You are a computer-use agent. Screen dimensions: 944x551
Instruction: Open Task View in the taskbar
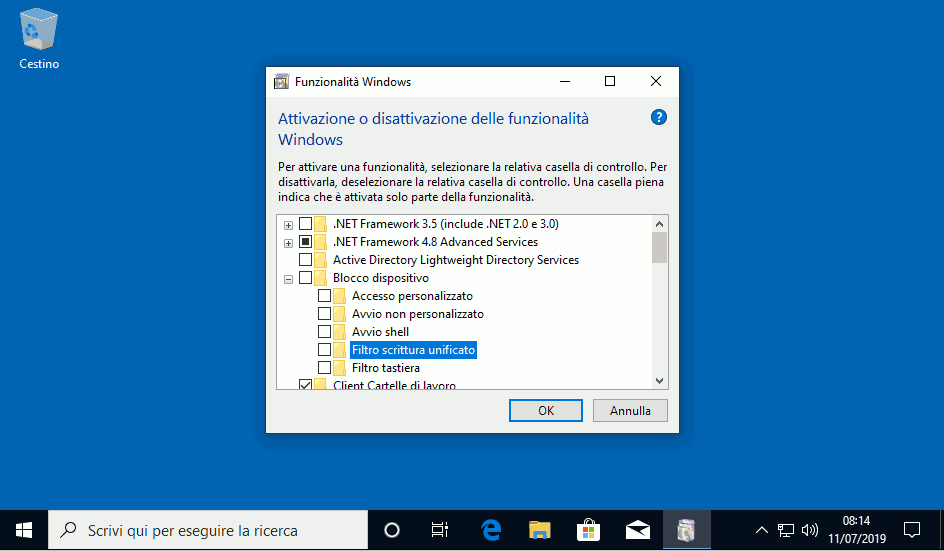[439, 531]
